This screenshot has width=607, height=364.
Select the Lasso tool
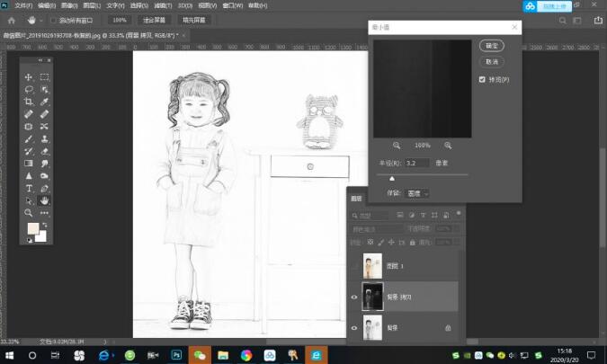tap(29, 89)
